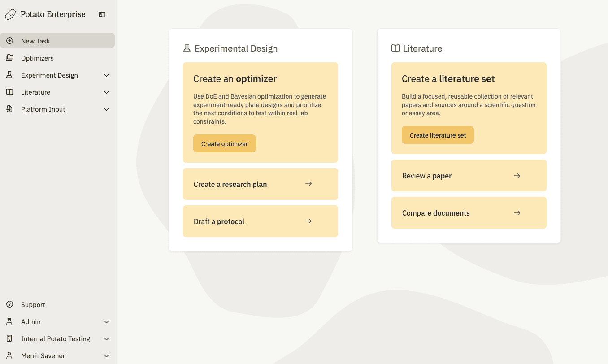Screen dimensions: 608x364
Task: Click the Create optimizer button
Action: tap(225, 143)
